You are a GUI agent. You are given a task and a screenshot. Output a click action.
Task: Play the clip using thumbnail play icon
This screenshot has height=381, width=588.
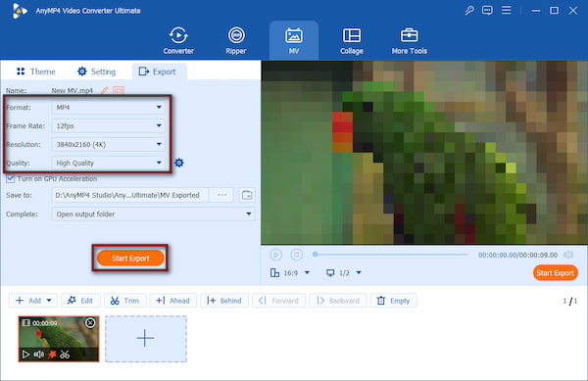point(25,354)
